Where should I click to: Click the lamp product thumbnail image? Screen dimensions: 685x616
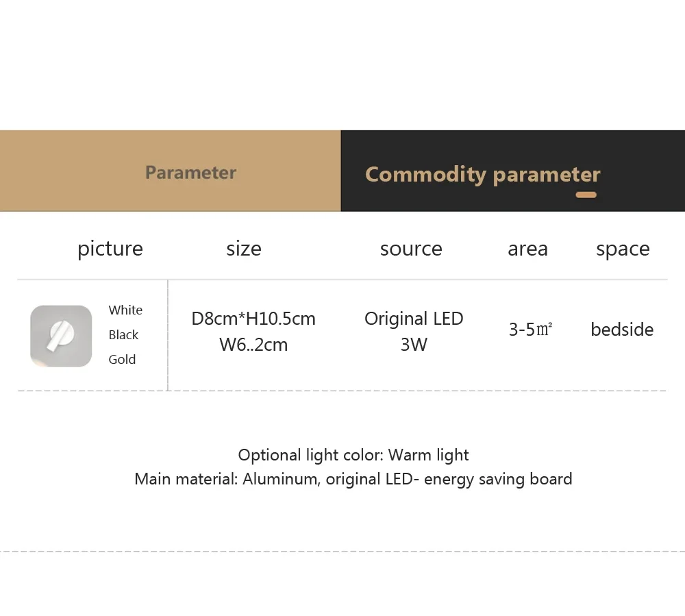tap(61, 336)
